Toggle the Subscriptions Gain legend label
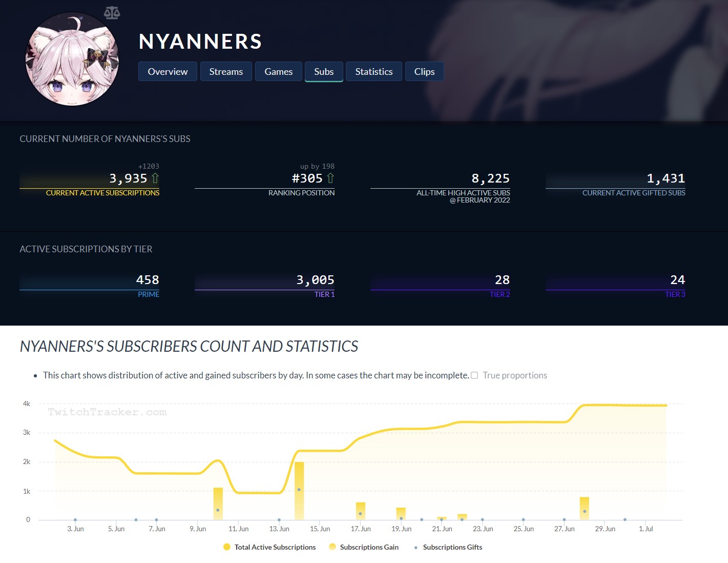This screenshot has height=563, width=728. pyautogui.click(x=369, y=547)
